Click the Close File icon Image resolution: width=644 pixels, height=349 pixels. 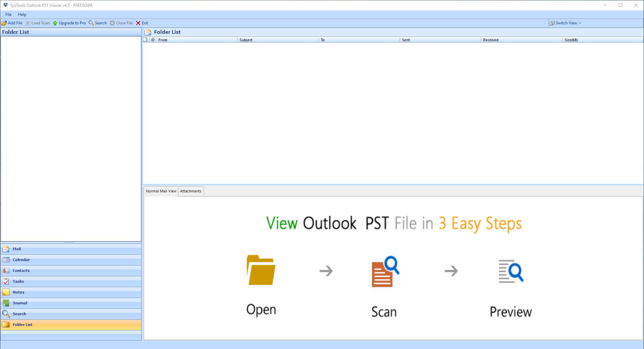(x=112, y=23)
